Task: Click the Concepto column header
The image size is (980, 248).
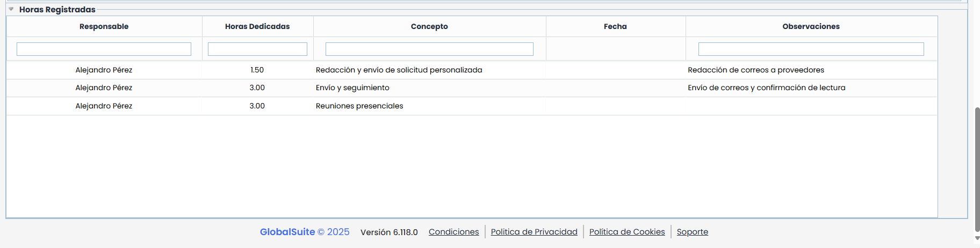Action: click(429, 26)
